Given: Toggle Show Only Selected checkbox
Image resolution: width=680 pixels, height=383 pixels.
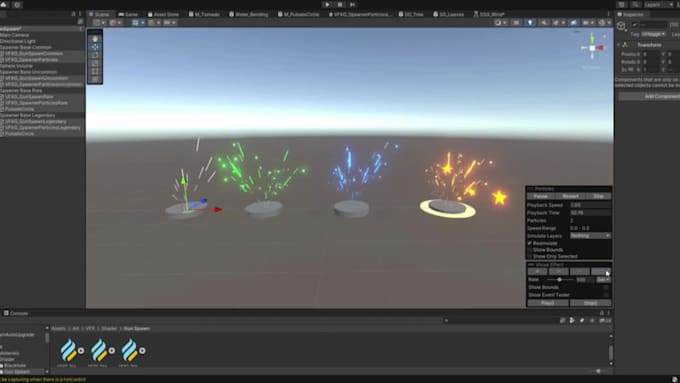Looking at the screenshot, I should pyautogui.click(x=530, y=256).
